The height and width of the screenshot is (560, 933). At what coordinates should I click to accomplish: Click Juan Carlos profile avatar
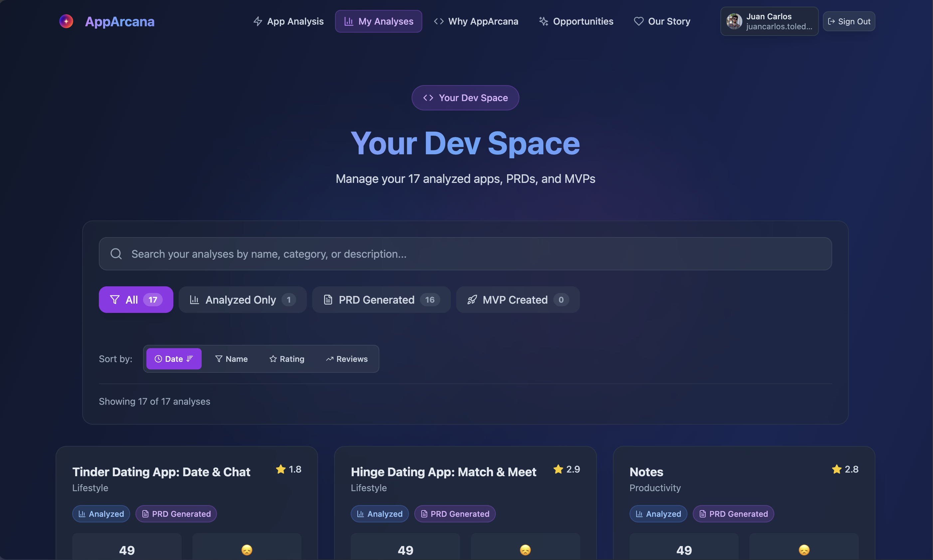pyautogui.click(x=734, y=22)
